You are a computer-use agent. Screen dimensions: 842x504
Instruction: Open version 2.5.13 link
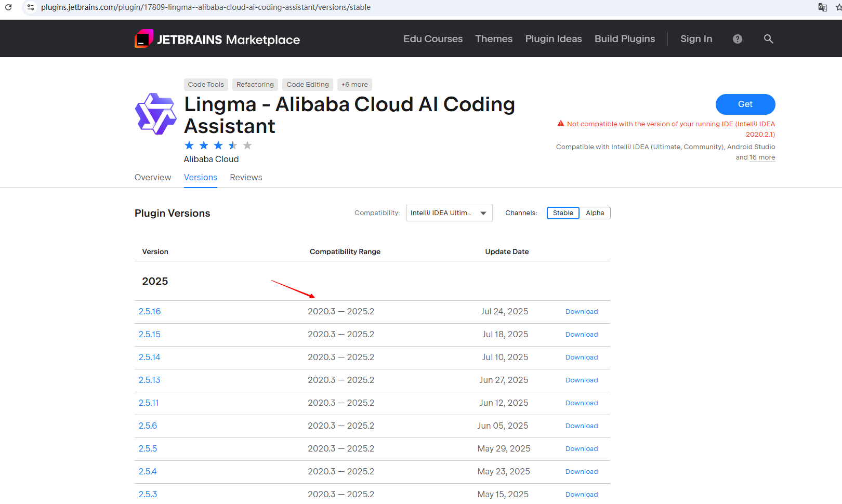150,380
